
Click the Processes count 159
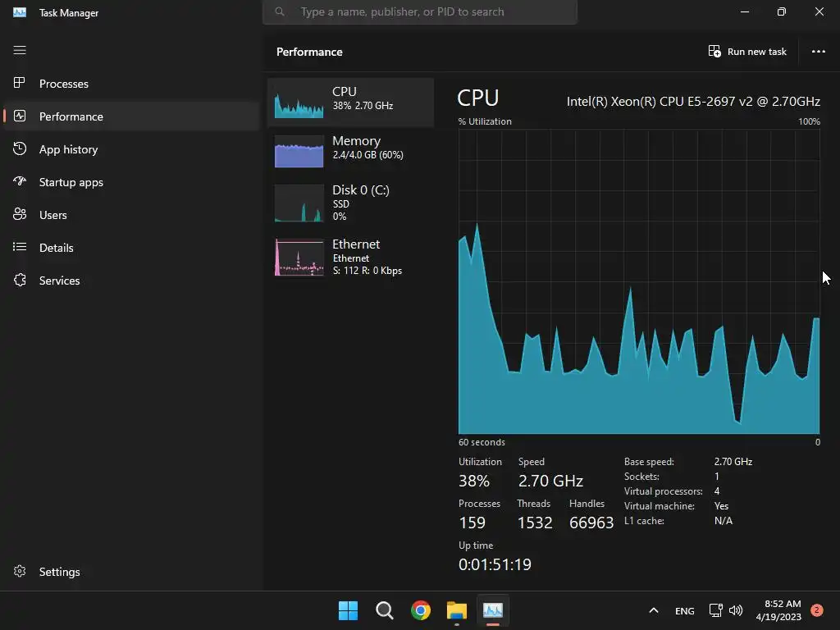pyautogui.click(x=472, y=523)
